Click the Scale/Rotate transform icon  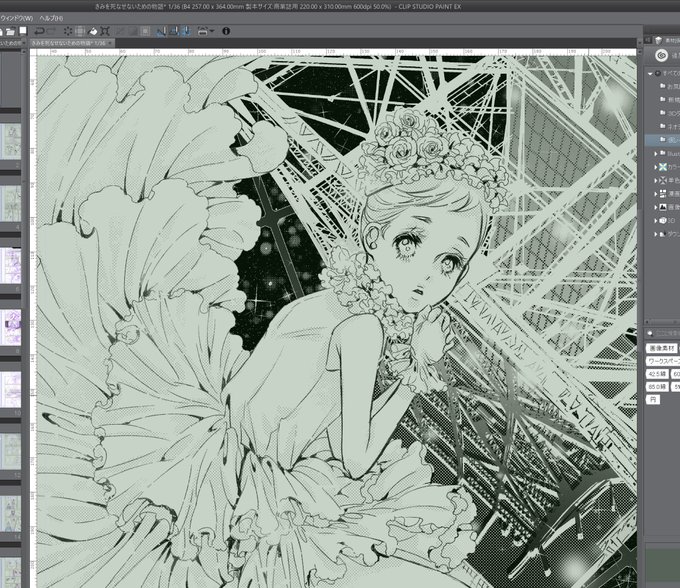click(x=105, y=31)
